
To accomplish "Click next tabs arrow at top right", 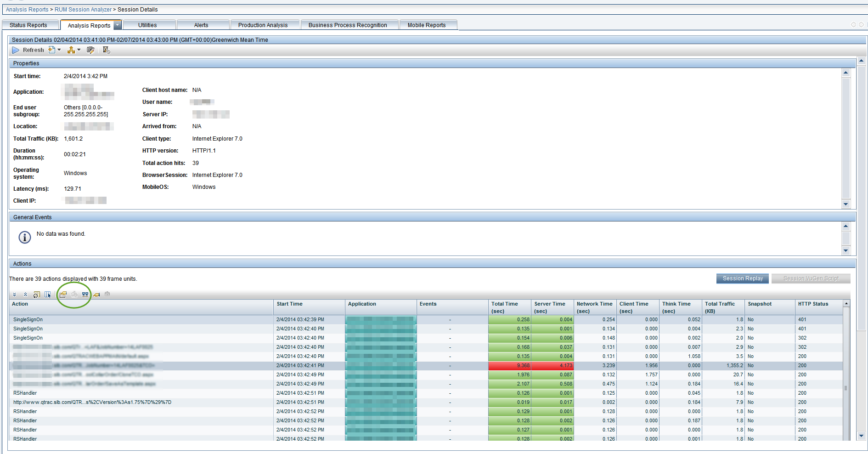I will [862, 25].
